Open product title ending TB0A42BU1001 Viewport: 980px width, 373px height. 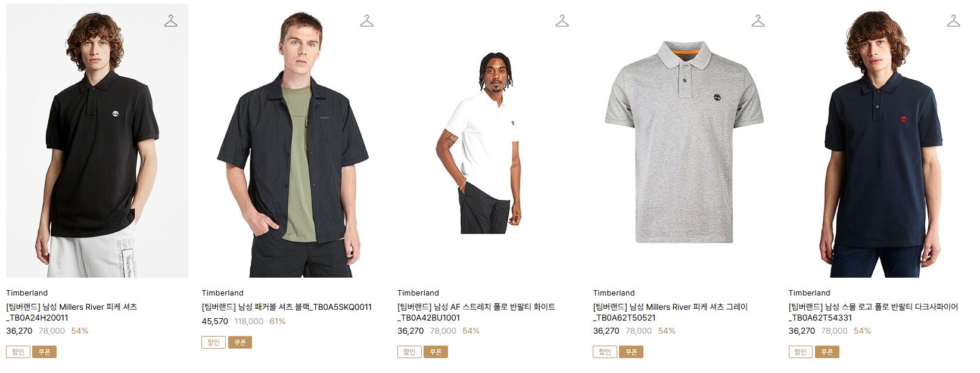(476, 312)
